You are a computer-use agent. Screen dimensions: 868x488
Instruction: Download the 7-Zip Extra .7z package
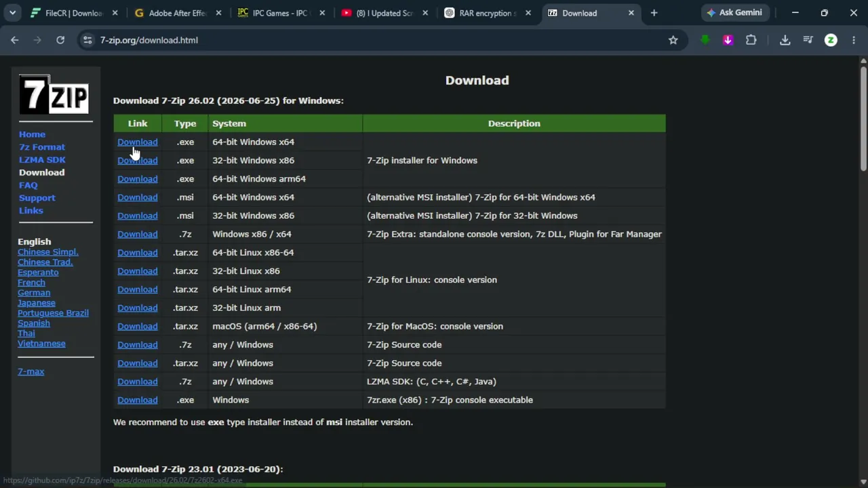click(x=137, y=235)
